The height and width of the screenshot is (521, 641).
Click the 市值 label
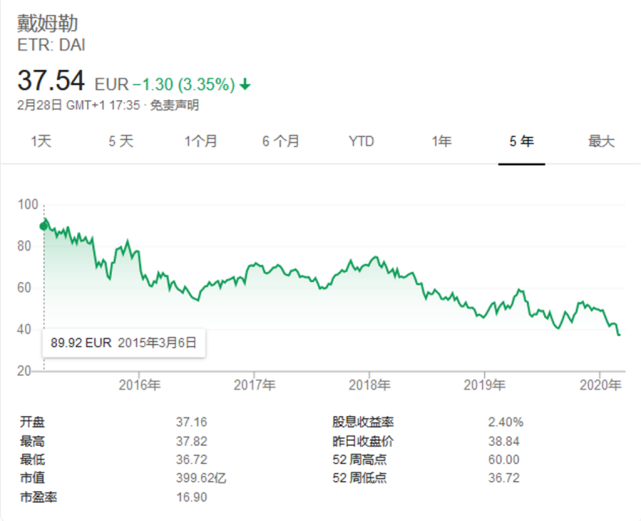pos(32,478)
